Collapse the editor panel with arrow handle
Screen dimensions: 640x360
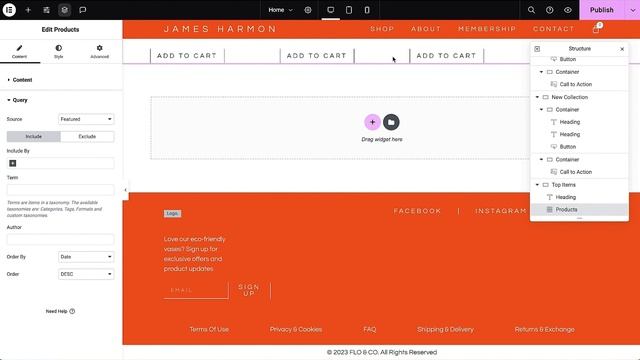pyautogui.click(x=125, y=190)
